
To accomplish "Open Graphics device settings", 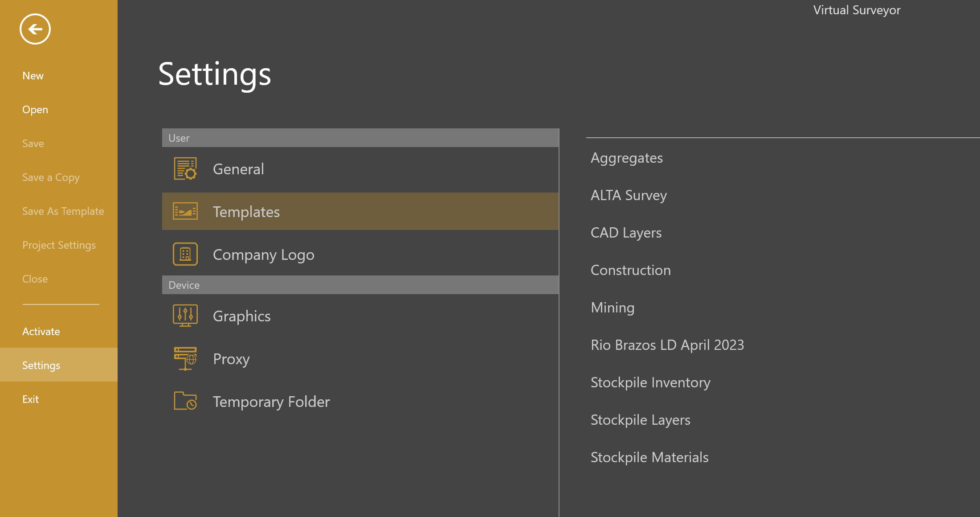I will point(242,316).
